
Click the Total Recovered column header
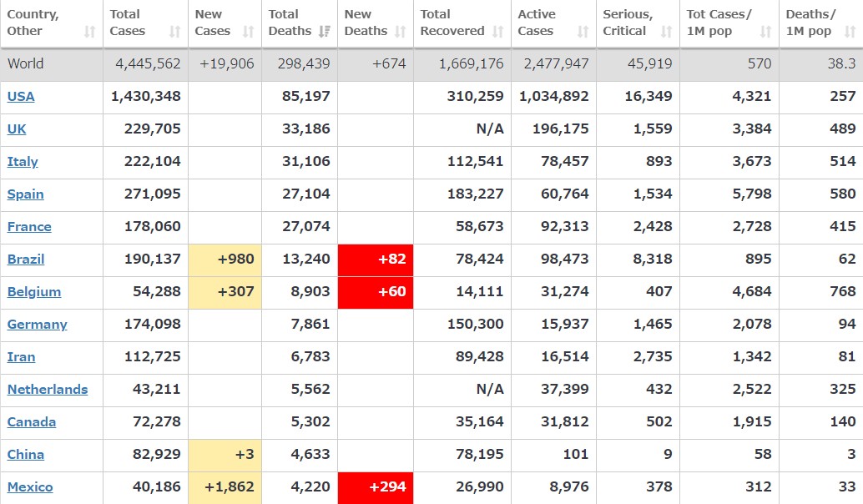[462, 23]
